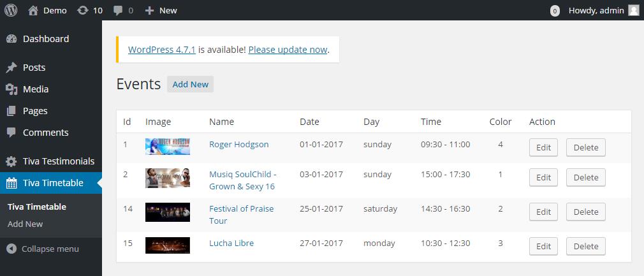Edit the Roger Hodgson event
The height and width of the screenshot is (276, 644).
[543, 147]
